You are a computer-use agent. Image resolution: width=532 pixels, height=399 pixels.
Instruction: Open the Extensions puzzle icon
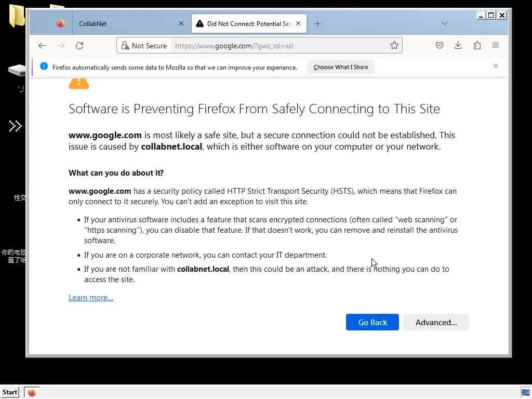tap(477, 46)
